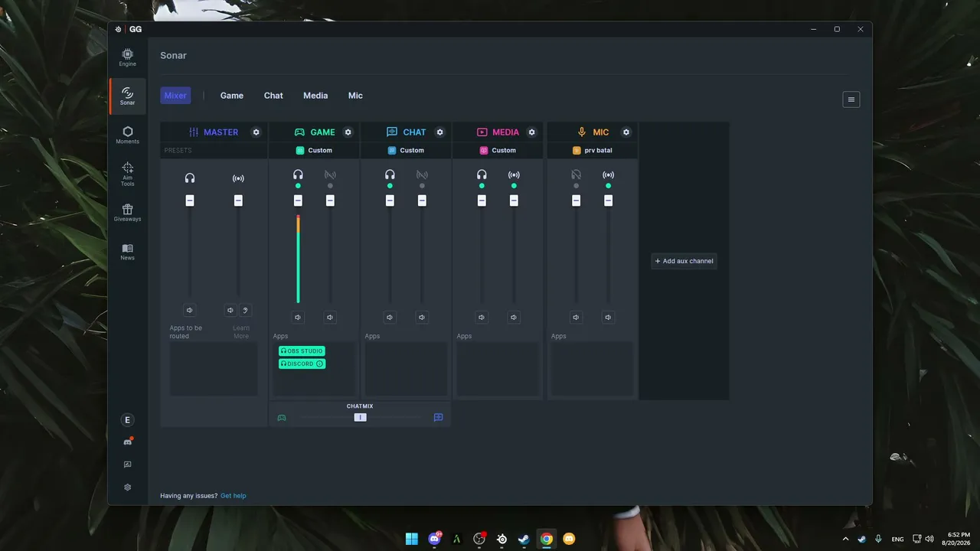The image size is (980, 551).
Task: Click the info icon on the Discord app chip
Action: pos(320,364)
